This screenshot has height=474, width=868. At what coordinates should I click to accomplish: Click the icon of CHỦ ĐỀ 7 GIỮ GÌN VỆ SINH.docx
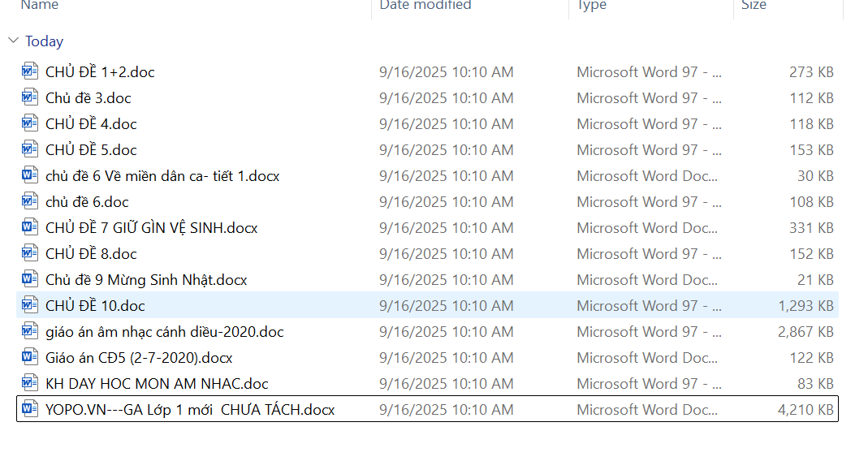click(x=30, y=227)
